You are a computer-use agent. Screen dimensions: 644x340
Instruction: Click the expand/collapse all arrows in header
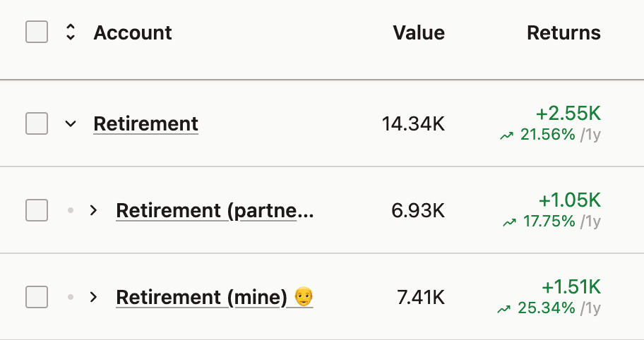[x=70, y=32]
